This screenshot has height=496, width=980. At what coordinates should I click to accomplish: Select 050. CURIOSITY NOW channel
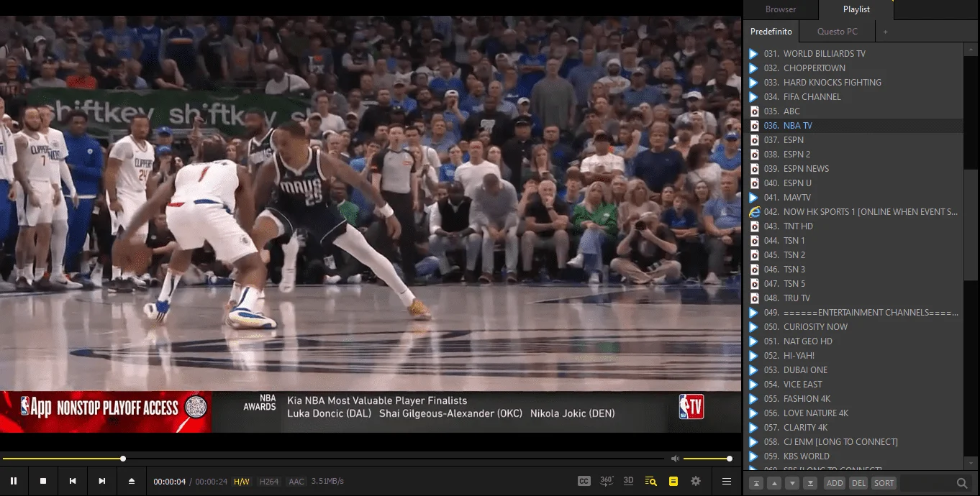pyautogui.click(x=853, y=327)
